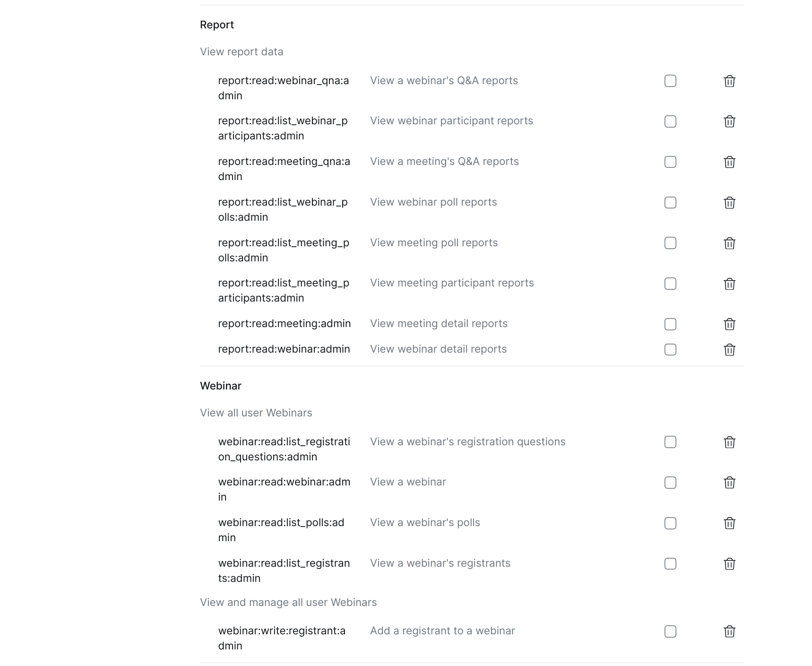Screen dimensions: 812x666
Task: Delete the webinar poll reports scope
Action: click(729, 203)
